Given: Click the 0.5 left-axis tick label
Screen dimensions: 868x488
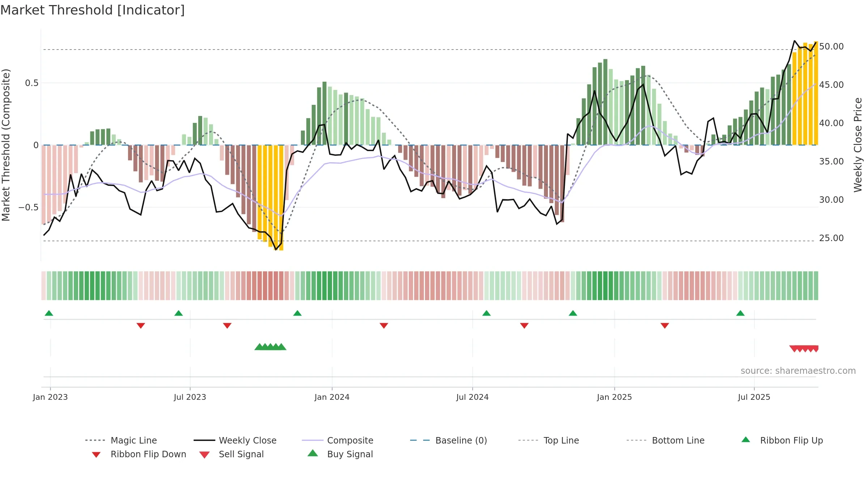Looking at the screenshot, I should click(x=32, y=83).
